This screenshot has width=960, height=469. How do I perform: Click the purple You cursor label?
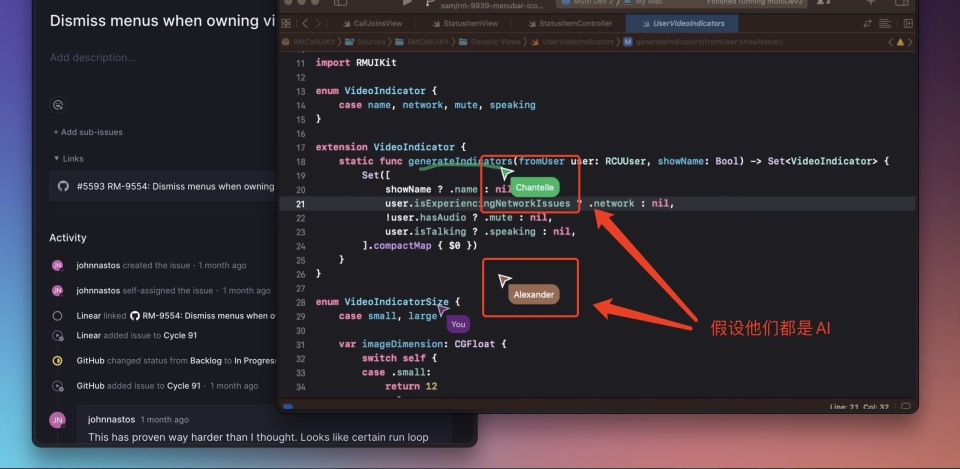(458, 324)
